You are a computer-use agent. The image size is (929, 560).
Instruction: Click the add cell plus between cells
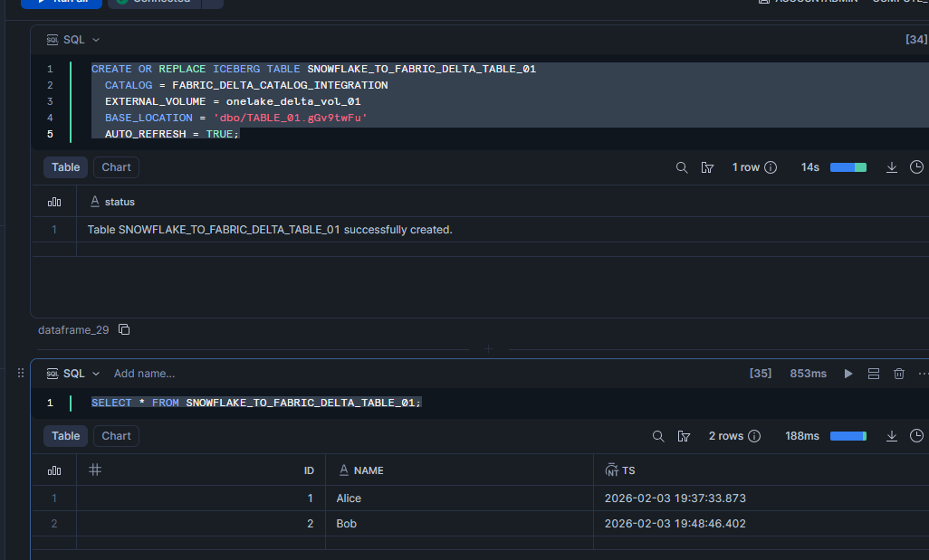tap(488, 349)
